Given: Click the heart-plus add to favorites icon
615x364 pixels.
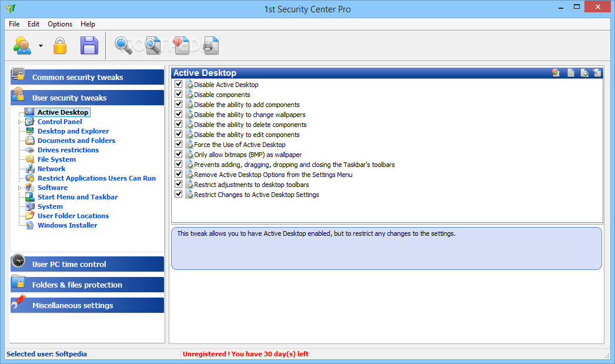Looking at the screenshot, I should point(556,72).
